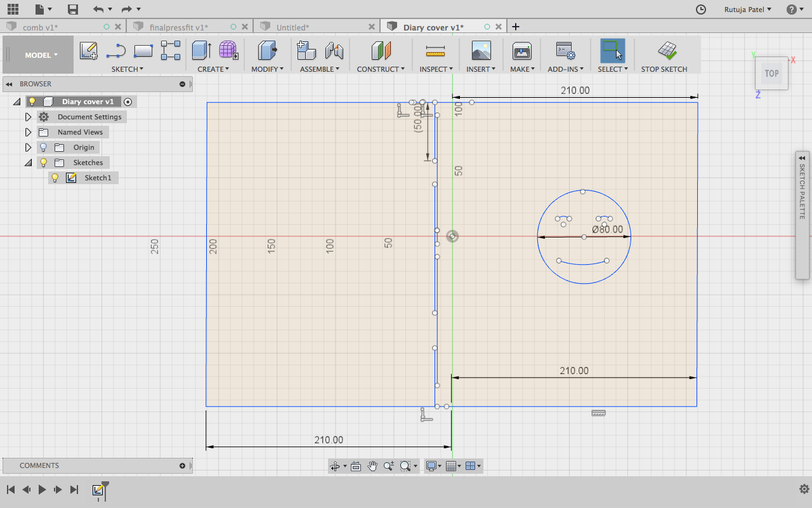
Task: Open the SKETCH dropdown menu
Action: pyautogui.click(x=128, y=69)
